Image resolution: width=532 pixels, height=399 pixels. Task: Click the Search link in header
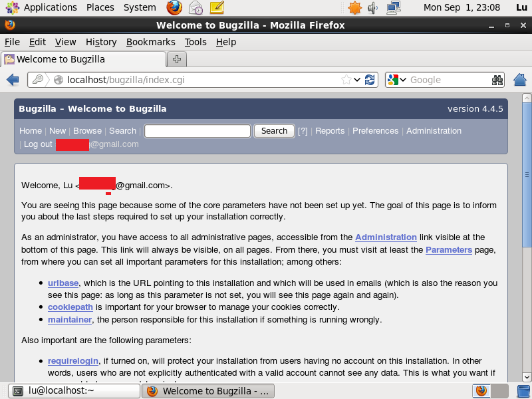point(122,131)
